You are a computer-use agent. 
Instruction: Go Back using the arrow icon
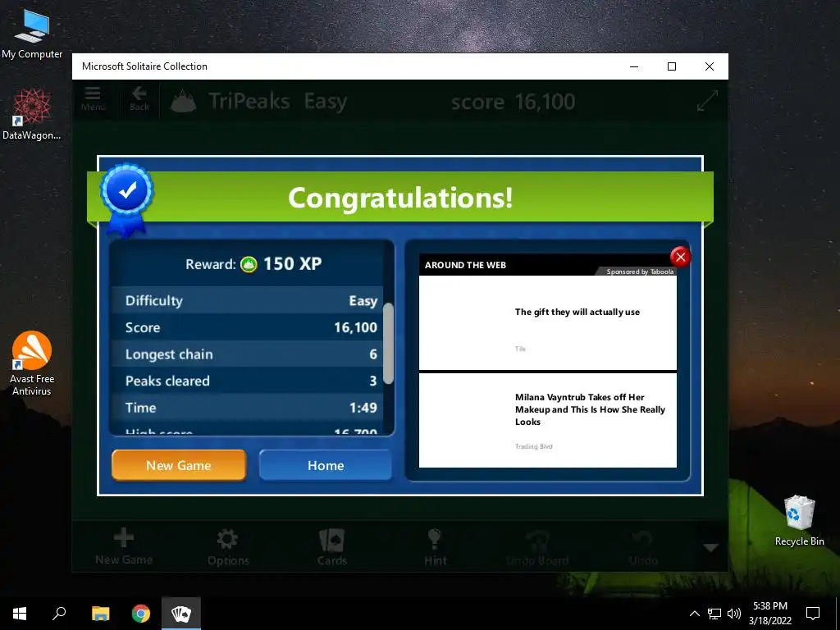coord(139,98)
